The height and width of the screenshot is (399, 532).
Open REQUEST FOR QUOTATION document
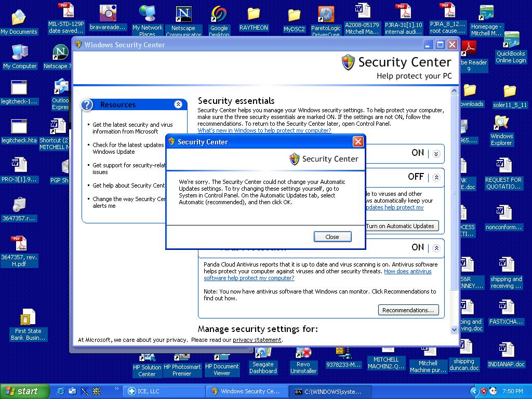[x=503, y=174]
